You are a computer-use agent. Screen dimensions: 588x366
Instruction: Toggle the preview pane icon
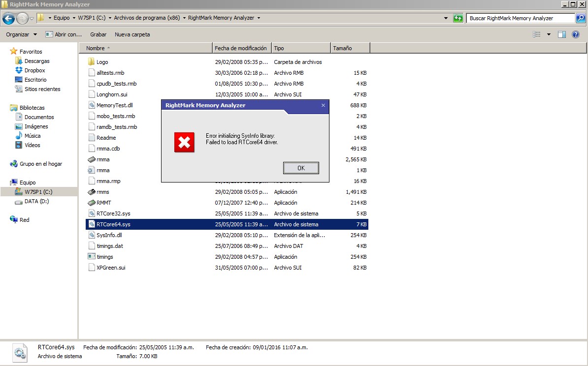point(562,34)
